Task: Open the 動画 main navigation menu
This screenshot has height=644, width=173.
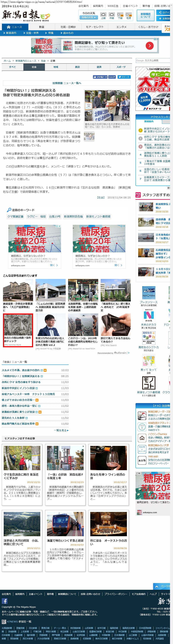Action: pyautogui.click(x=42, y=27)
